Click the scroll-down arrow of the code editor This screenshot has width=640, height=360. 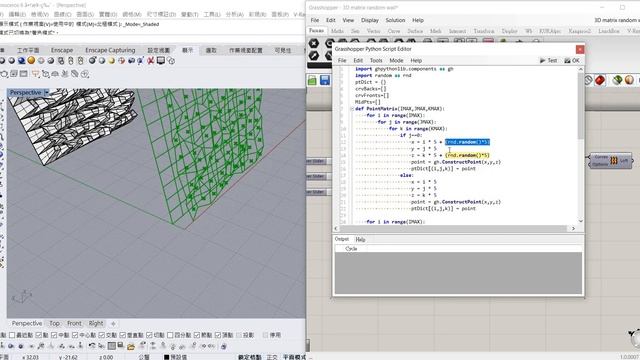click(580, 221)
